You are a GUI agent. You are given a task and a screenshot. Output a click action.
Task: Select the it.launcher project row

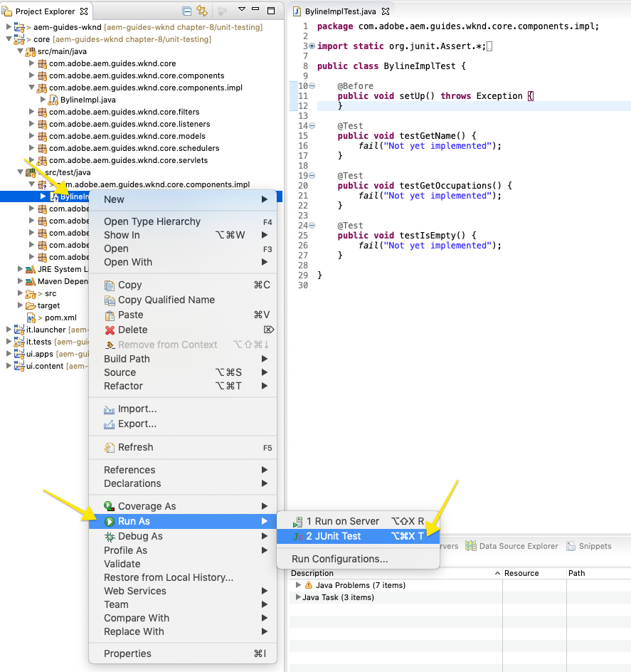[47, 330]
